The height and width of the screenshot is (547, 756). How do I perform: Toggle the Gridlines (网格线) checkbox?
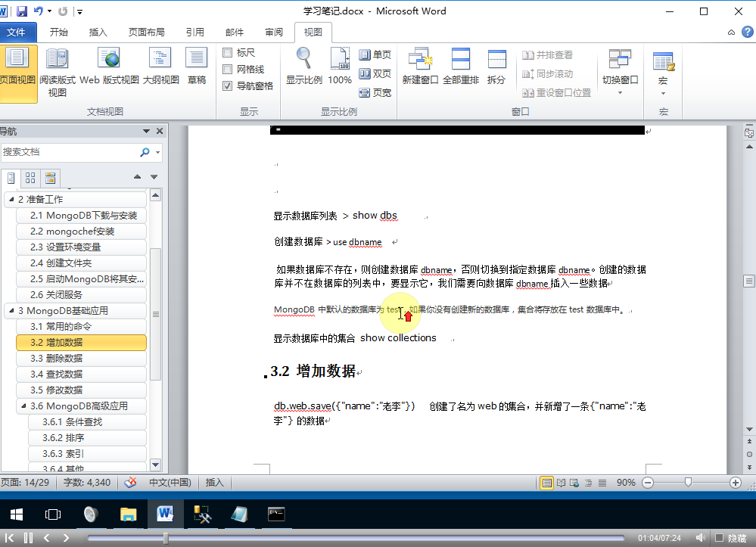pyautogui.click(x=228, y=70)
